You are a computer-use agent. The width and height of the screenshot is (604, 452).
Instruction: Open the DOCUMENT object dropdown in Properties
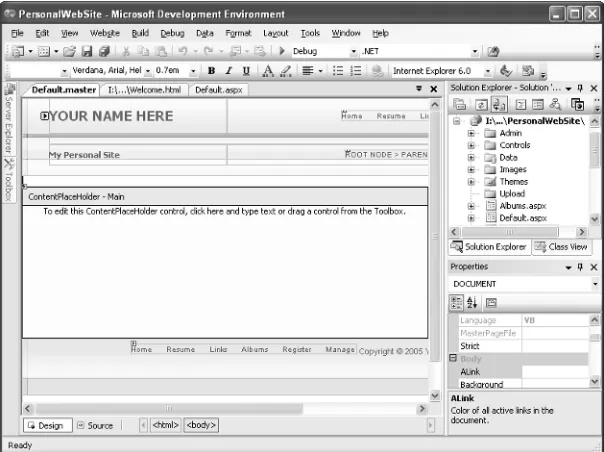tap(596, 284)
